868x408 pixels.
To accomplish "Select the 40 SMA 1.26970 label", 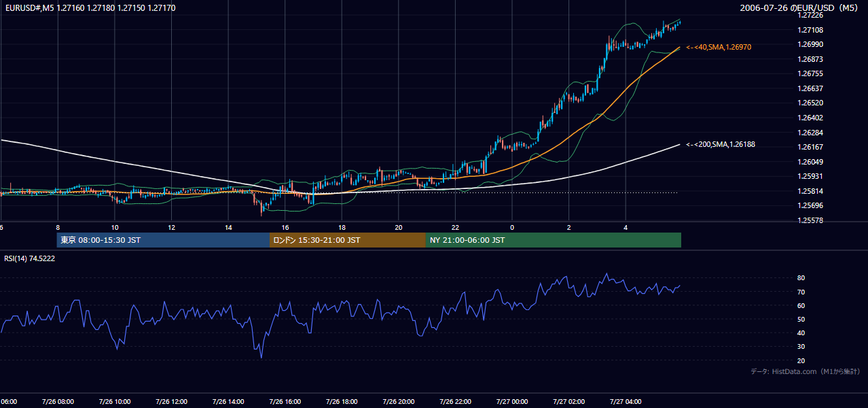I will tap(719, 47).
